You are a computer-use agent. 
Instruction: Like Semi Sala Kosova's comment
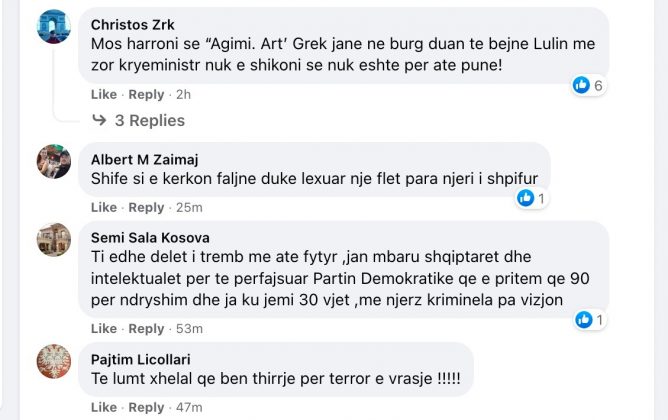[104, 329]
